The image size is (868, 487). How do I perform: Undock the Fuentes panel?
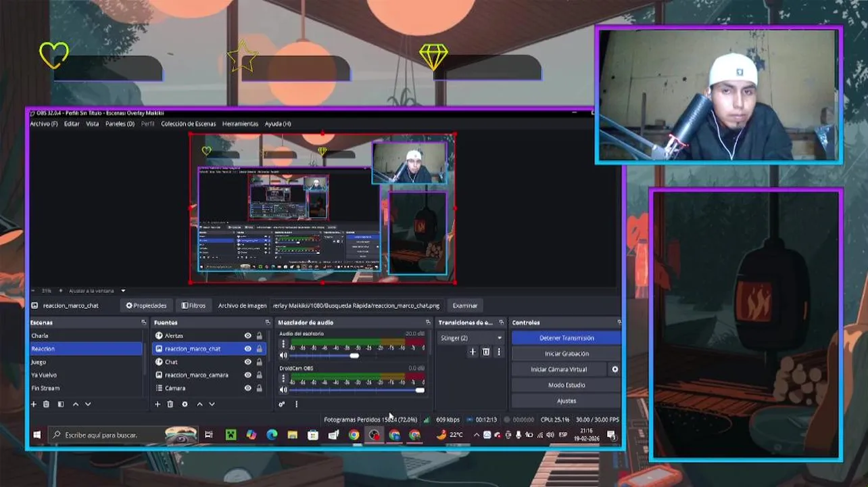coord(267,323)
